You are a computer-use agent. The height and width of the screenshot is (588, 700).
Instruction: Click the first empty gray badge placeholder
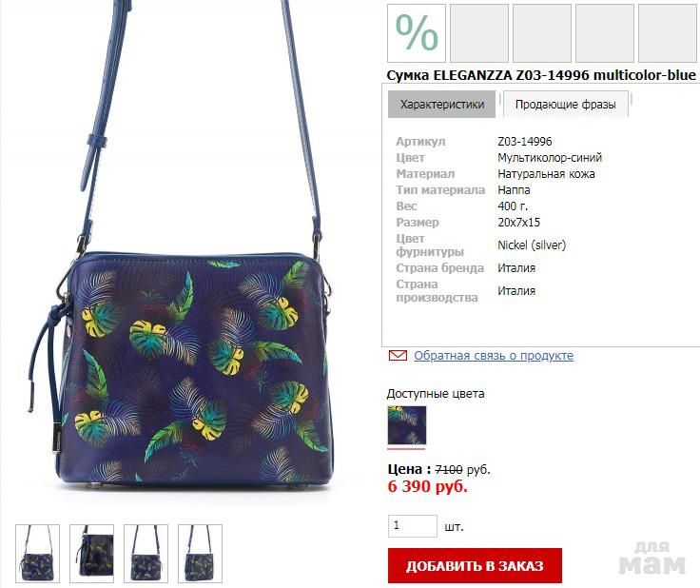479,33
